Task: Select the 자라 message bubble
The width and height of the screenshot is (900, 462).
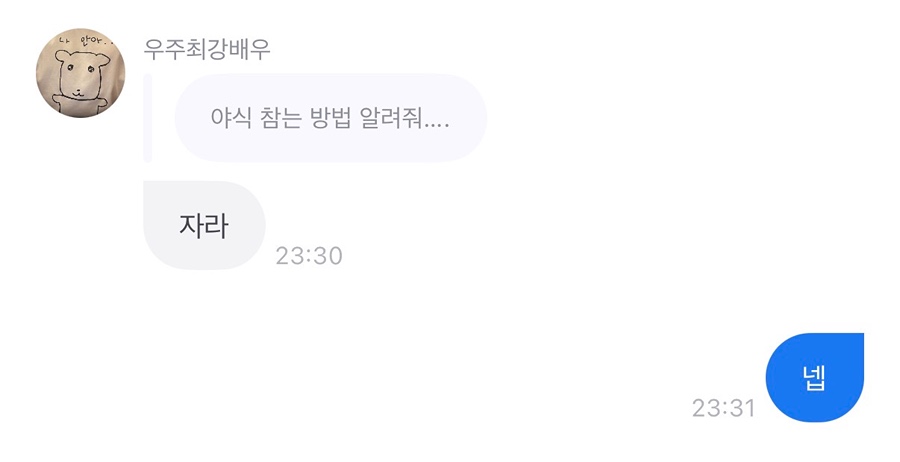Action: tap(204, 226)
